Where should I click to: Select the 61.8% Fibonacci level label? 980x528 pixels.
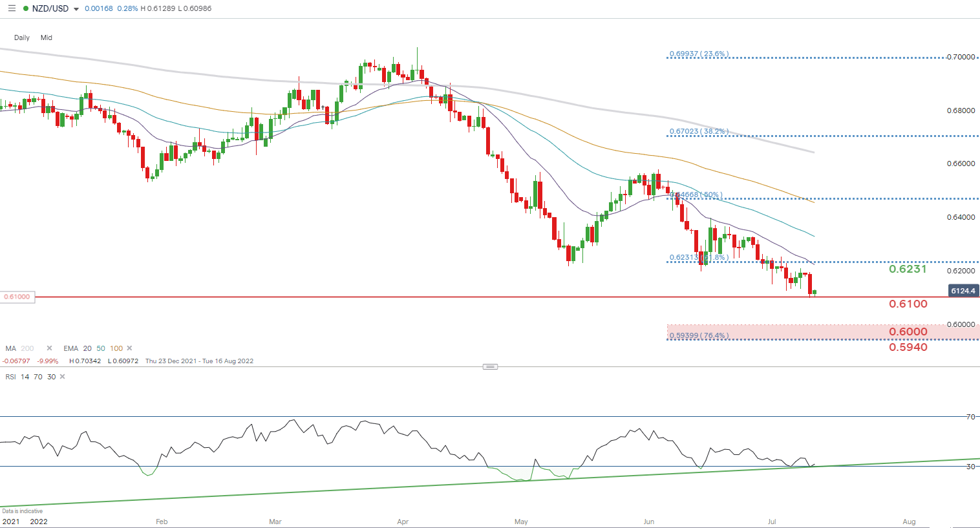point(698,257)
